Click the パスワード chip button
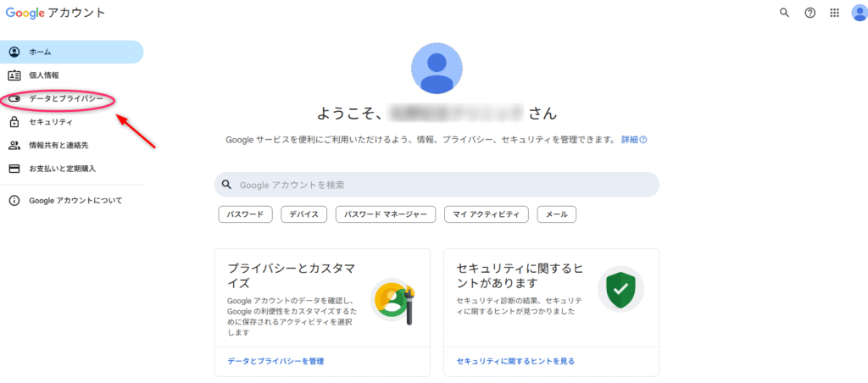 (x=245, y=214)
